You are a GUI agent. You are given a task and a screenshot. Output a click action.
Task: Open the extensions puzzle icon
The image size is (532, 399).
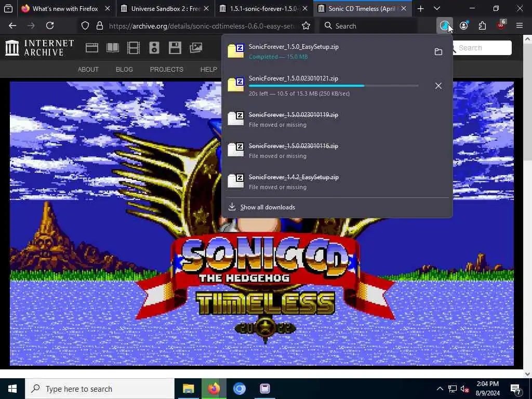[482, 26]
